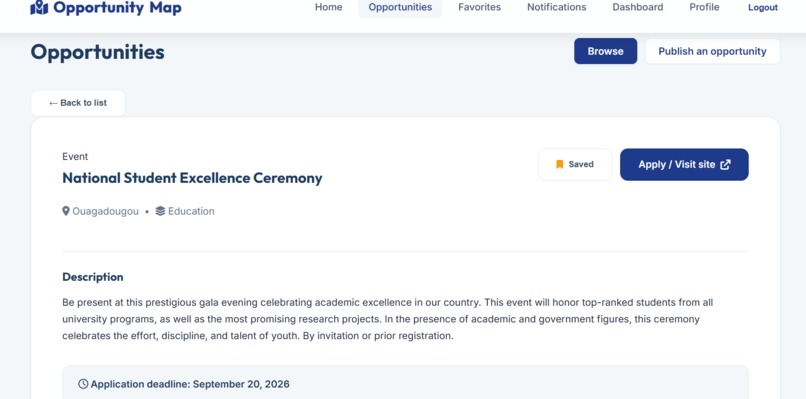The width and height of the screenshot is (806, 399).
Task: Go to the Home nav item
Action: click(328, 7)
